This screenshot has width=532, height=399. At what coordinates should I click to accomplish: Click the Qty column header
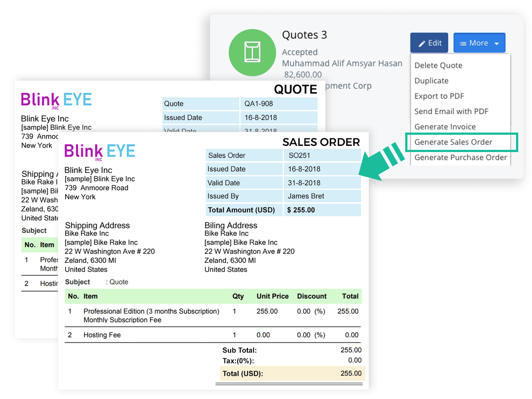[238, 296]
